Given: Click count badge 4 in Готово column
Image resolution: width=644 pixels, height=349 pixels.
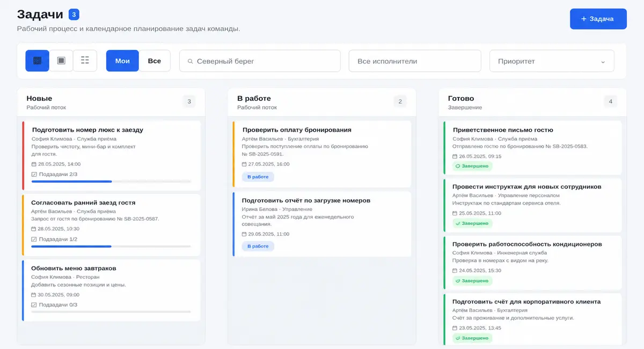Looking at the screenshot, I should point(610,101).
